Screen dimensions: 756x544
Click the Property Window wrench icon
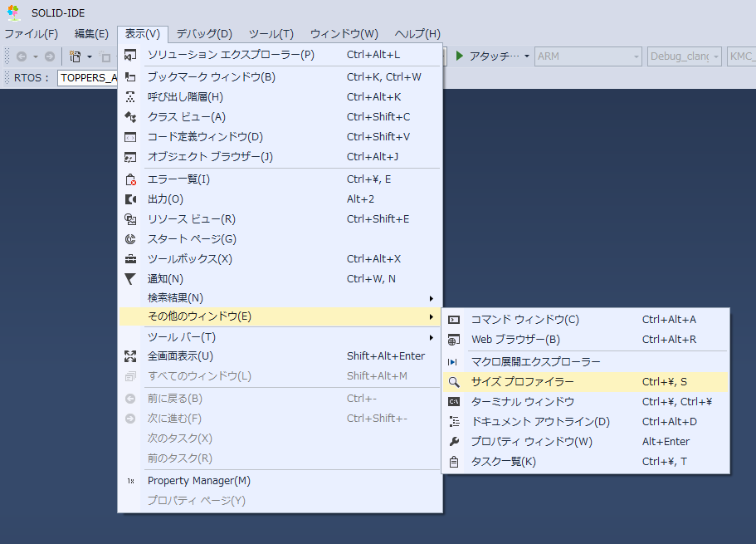(454, 442)
